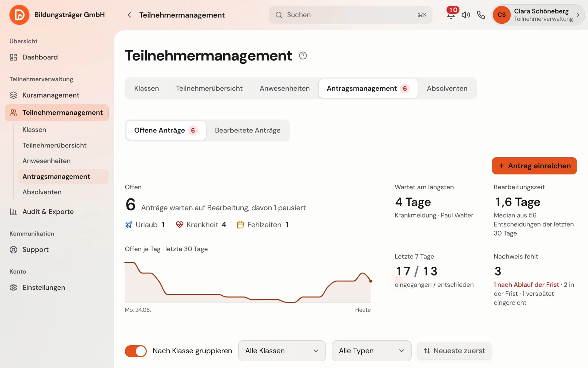Expand user menu chevron beside Clara Schöneberg

click(x=578, y=15)
